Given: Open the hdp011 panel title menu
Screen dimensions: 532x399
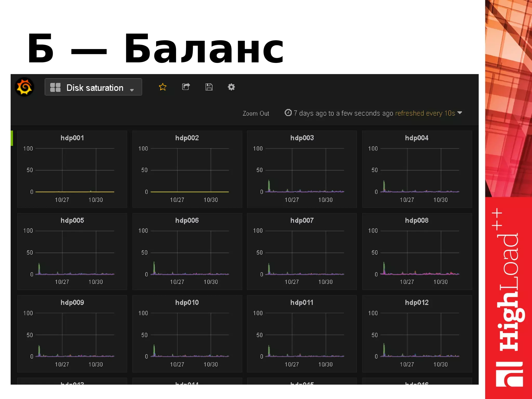Looking at the screenshot, I should (x=302, y=303).
